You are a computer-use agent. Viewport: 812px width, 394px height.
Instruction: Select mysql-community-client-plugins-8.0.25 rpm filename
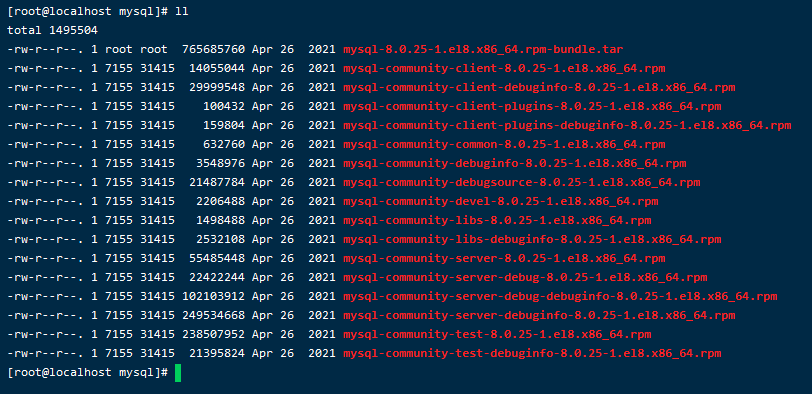click(532, 107)
